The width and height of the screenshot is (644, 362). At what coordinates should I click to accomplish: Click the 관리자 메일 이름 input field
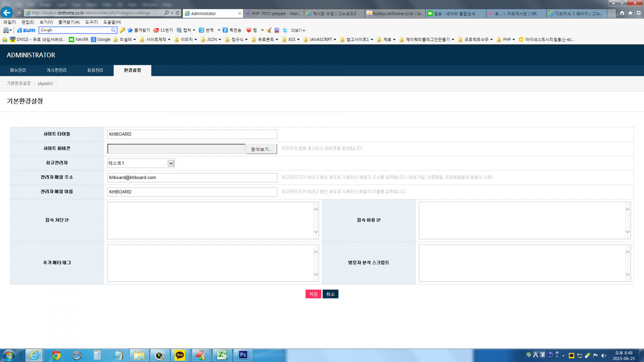point(192,192)
